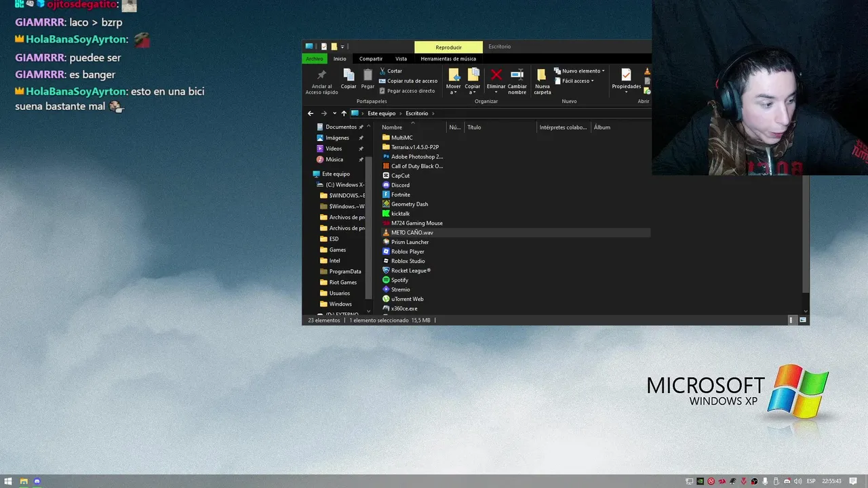Open the Windows Start button
The width and height of the screenshot is (868, 488).
coord(8,481)
